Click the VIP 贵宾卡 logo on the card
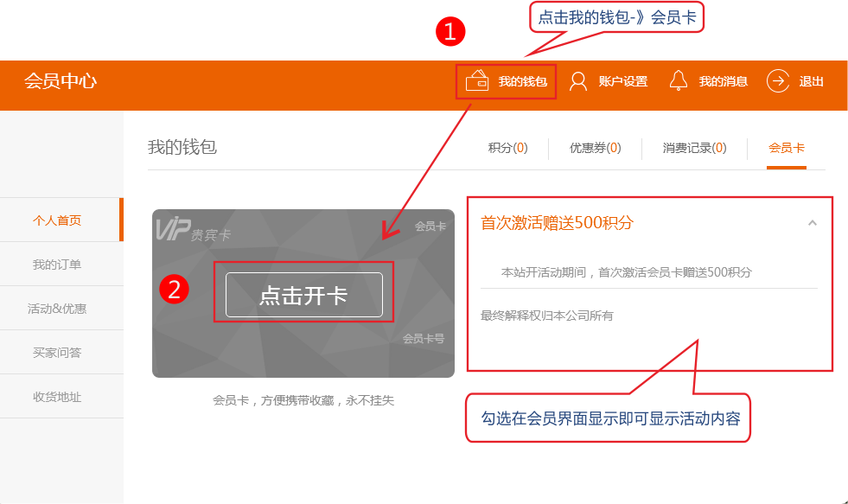Screen dimensions: 848x504 point(193,230)
